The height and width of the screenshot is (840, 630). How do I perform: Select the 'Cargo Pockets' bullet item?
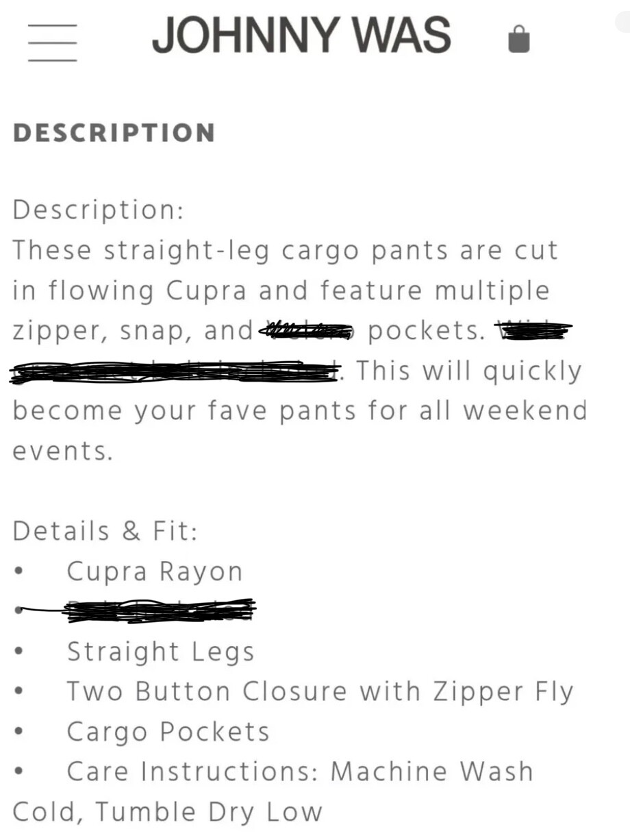[x=168, y=732]
